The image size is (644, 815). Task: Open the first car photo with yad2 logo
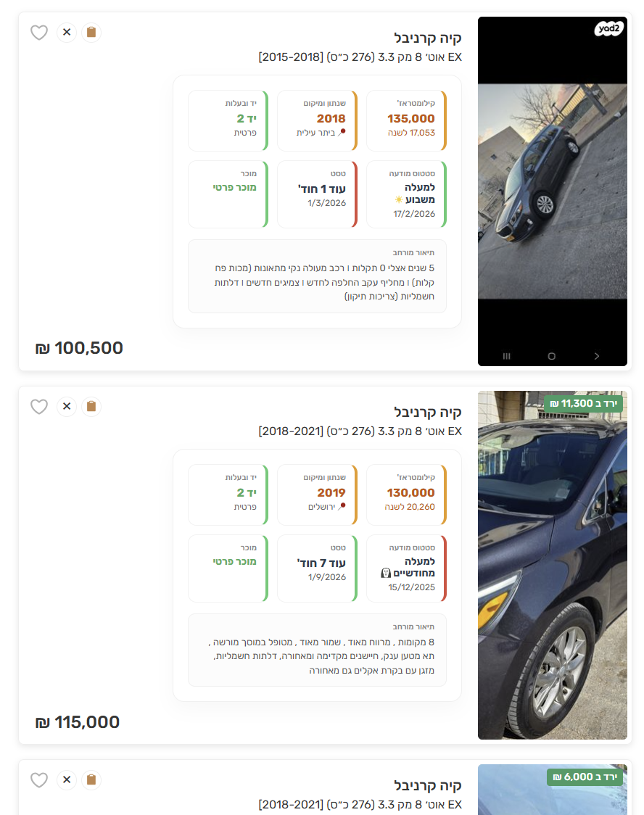[552, 191]
